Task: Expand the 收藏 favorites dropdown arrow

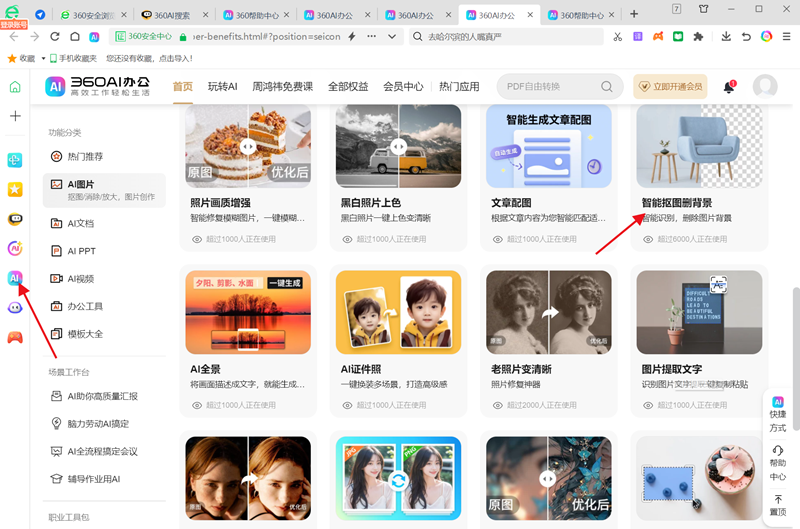Action: (43, 59)
